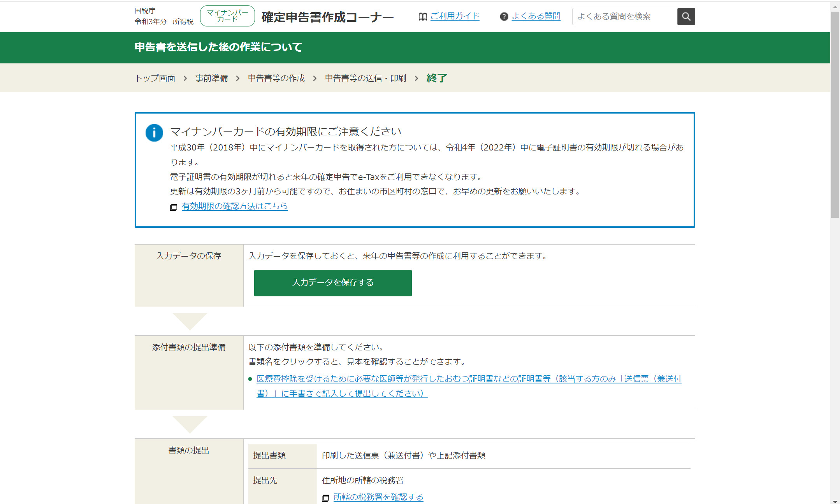Click the マイナンバーカード badge in header

pyautogui.click(x=227, y=16)
